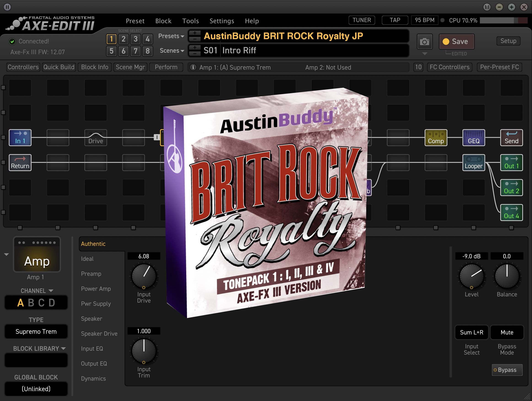Select scene 5 button
532x401 pixels.
pyautogui.click(x=111, y=51)
